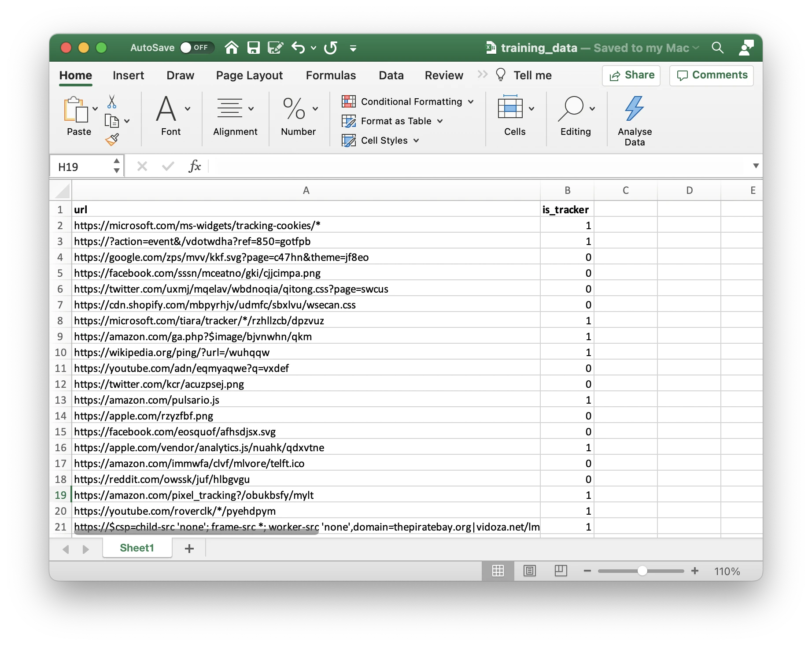Click the Tell me lightbulb
This screenshot has height=646, width=812.
point(501,75)
